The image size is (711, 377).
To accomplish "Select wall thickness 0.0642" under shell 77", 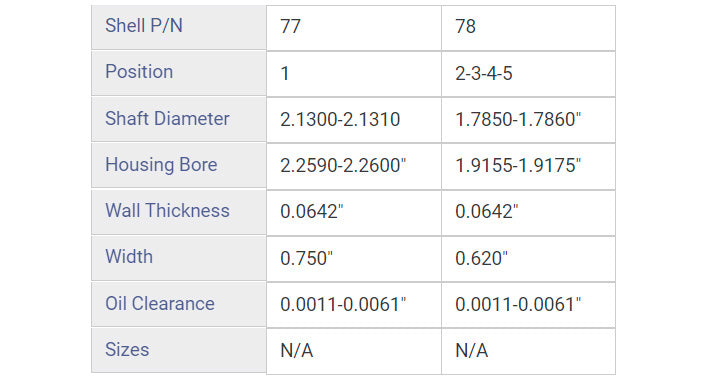I will 354,213.
